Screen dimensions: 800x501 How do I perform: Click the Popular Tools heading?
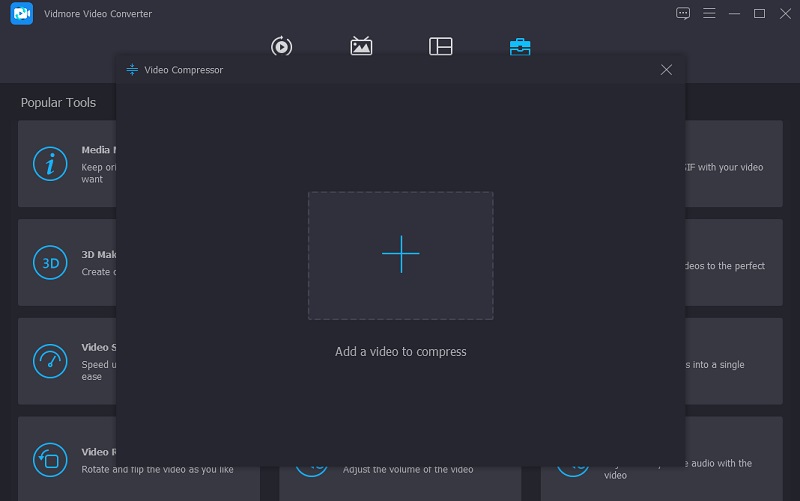58,103
